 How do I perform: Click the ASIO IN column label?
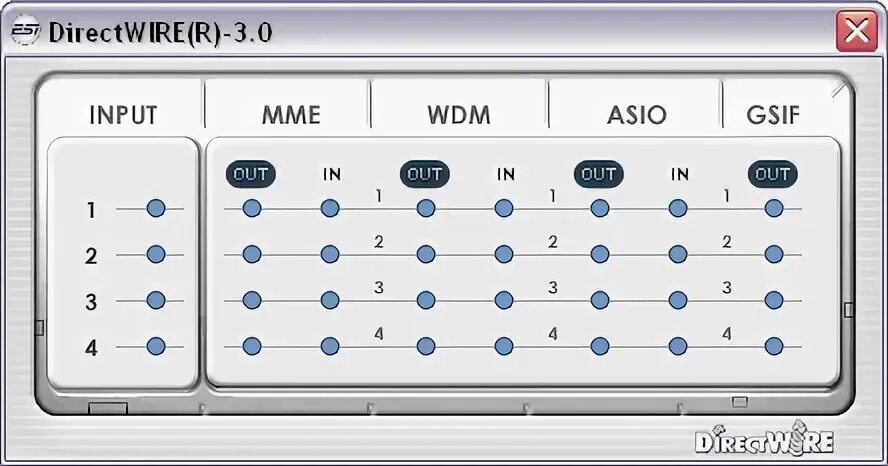click(x=680, y=175)
